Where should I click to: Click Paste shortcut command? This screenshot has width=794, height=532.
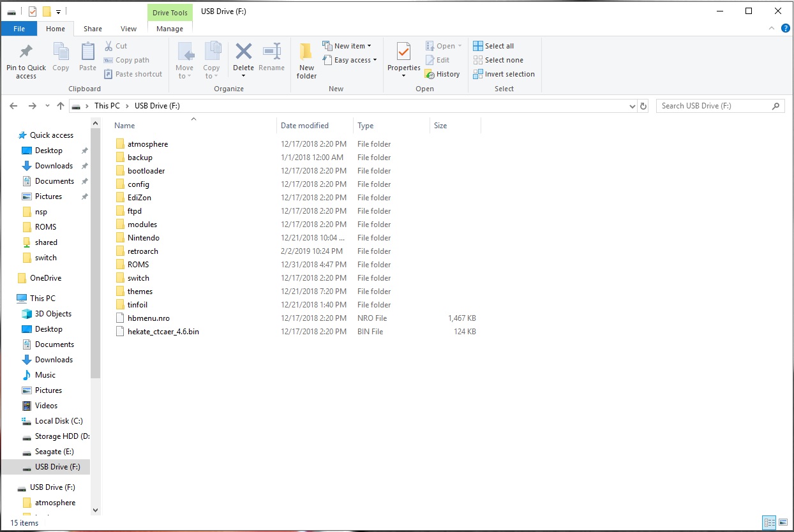133,74
